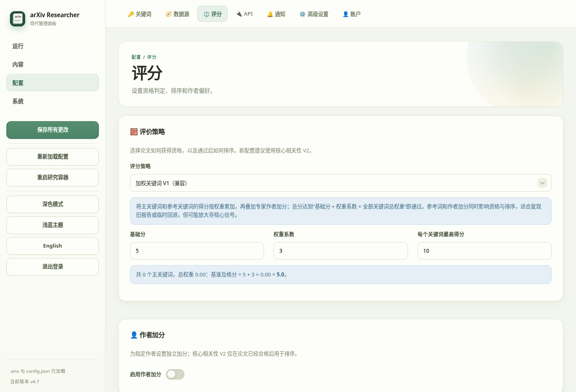Image resolution: width=576 pixels, height=392 pixels.
Task: Apply the 浅蓝主题 theme
Action: pyautogui.click(x=52, y=225)
